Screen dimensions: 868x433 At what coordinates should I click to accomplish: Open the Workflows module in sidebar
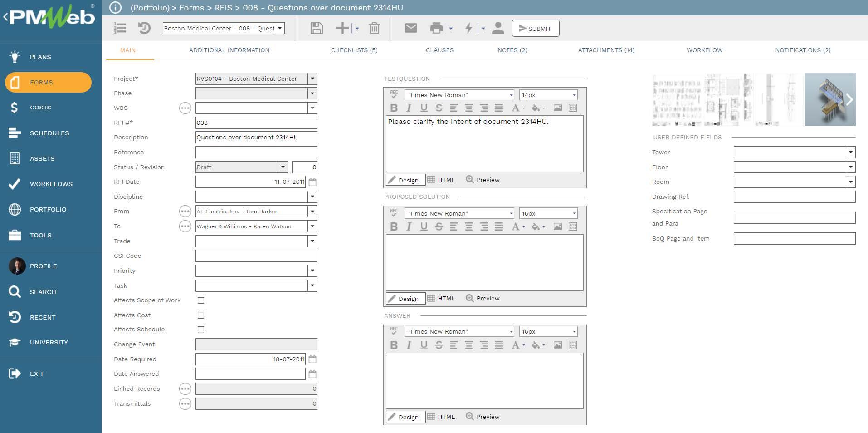pyautogui.click(x=51, y=184)
